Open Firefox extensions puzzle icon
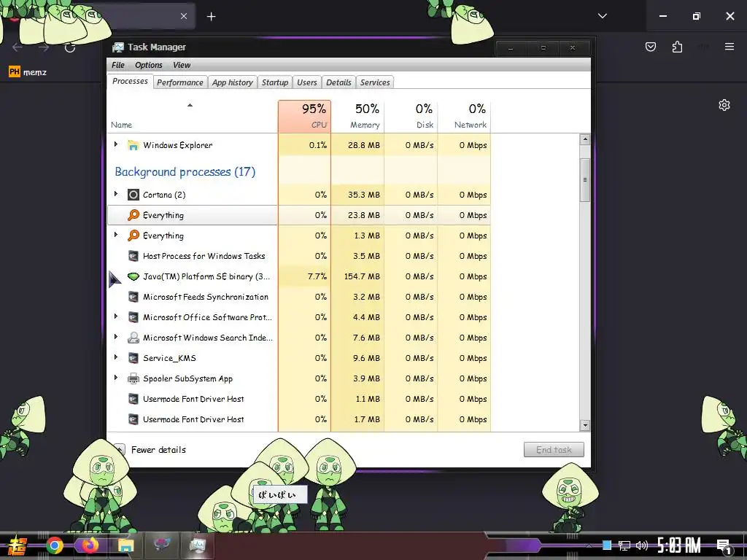The height and width of the screenshot is (560, 747). tap(677, 47)
